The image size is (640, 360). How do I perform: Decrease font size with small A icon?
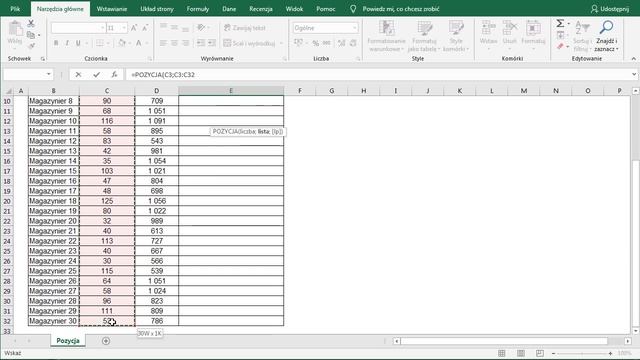click(x=145, y=28)
